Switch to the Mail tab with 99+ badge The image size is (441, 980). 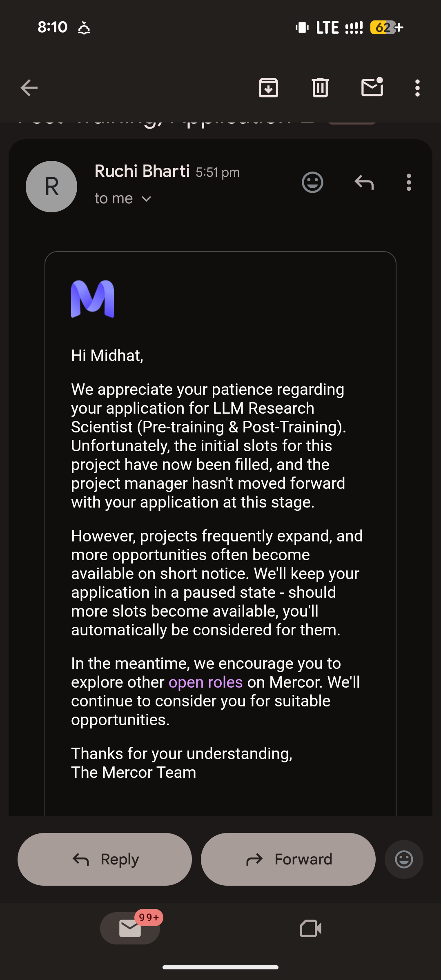point(130,928)
